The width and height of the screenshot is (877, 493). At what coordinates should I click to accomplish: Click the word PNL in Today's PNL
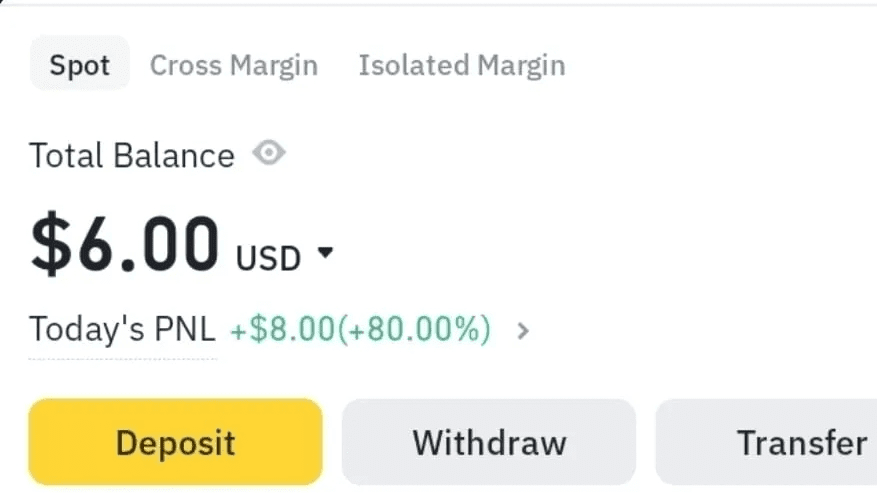point(185,329)
